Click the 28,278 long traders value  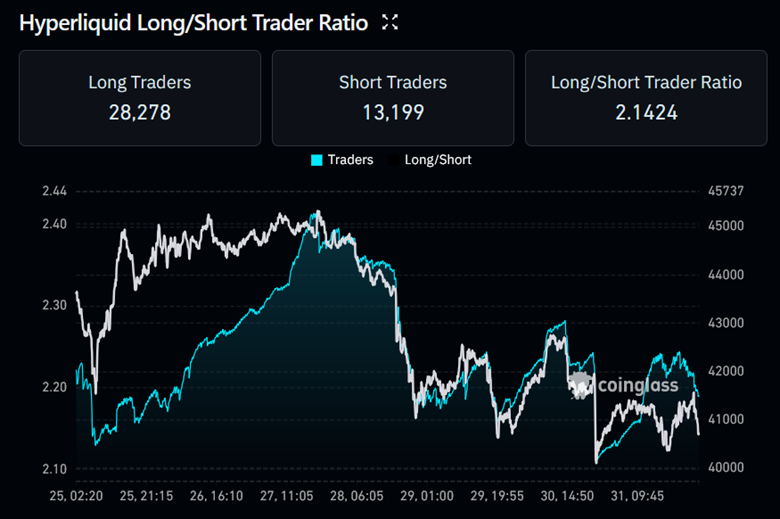click(x=139, y=112)
